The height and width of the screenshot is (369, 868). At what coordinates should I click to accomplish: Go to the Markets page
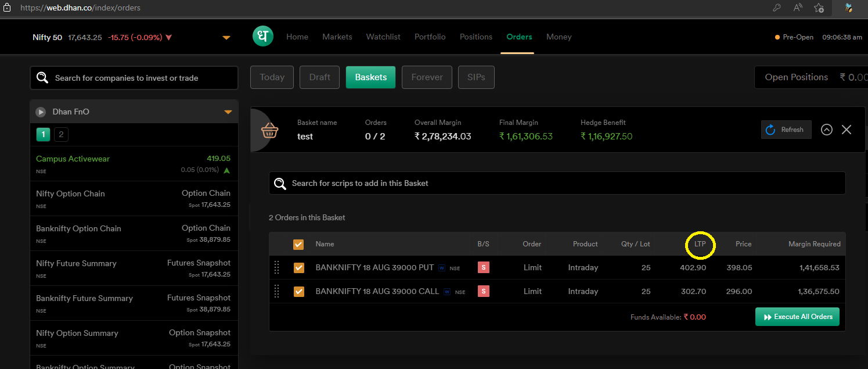pos(337,37)
